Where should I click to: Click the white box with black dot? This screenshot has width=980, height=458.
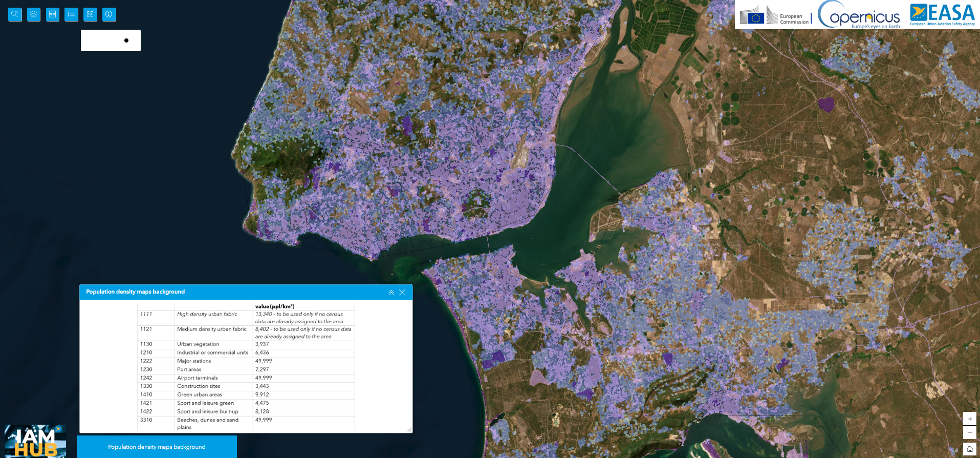point(111,40)
